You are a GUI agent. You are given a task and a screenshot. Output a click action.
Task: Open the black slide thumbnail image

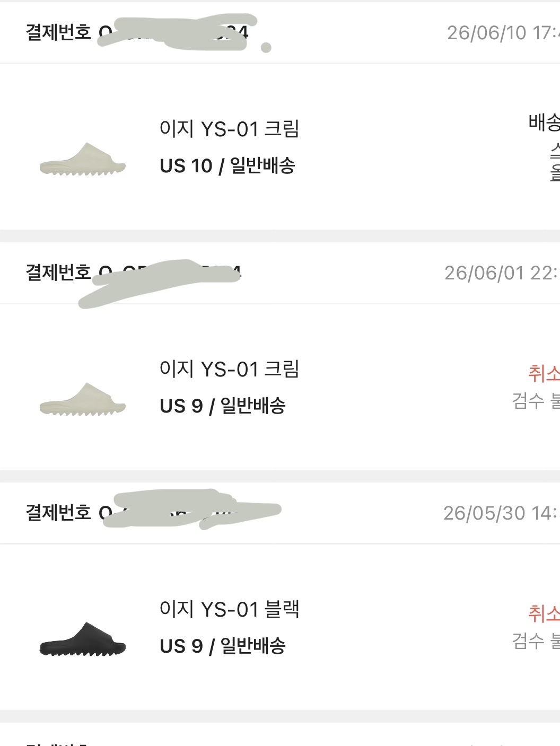[x=83, y=639]
